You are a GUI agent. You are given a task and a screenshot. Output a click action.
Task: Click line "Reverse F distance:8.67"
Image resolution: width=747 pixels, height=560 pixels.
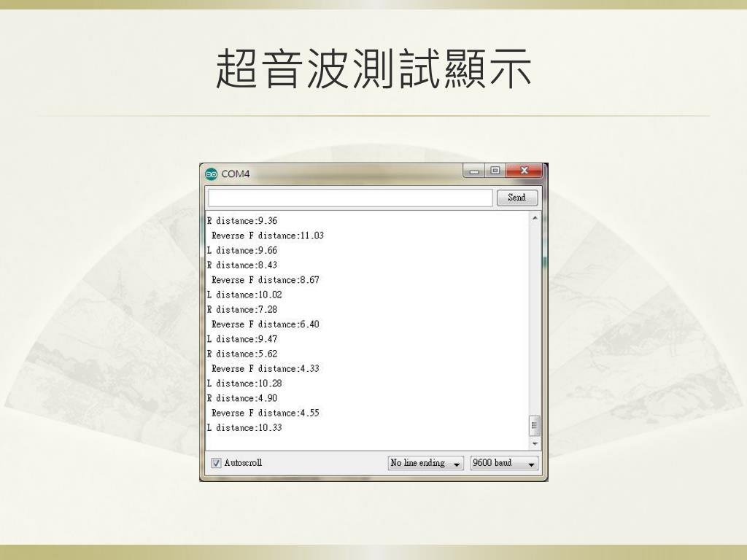(x=266, y=280)
